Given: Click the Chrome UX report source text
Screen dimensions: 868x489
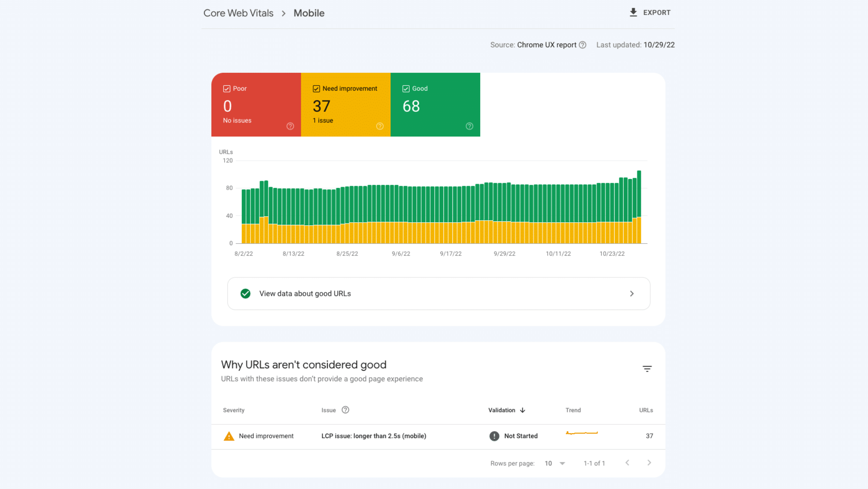Looking at the screenshot, I should 547,45.
